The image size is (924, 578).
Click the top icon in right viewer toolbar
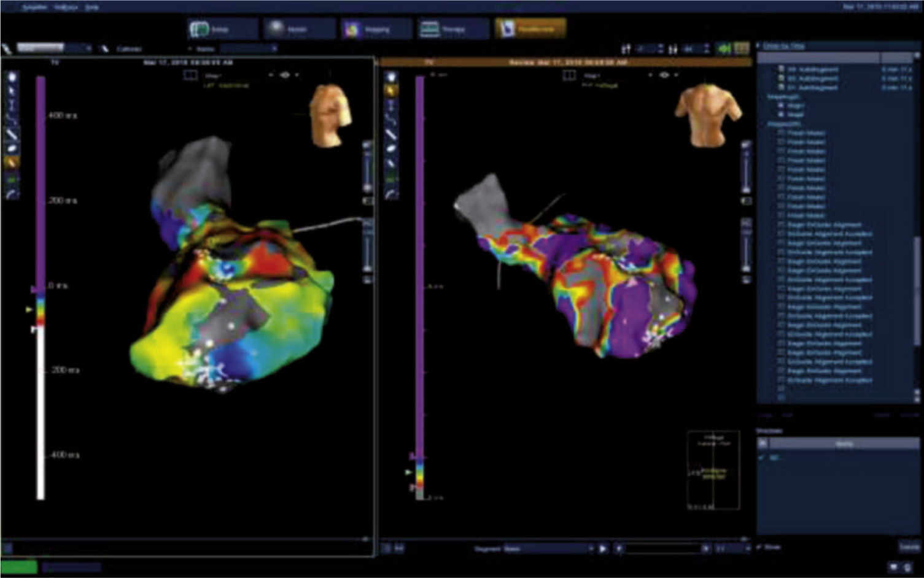391,77
